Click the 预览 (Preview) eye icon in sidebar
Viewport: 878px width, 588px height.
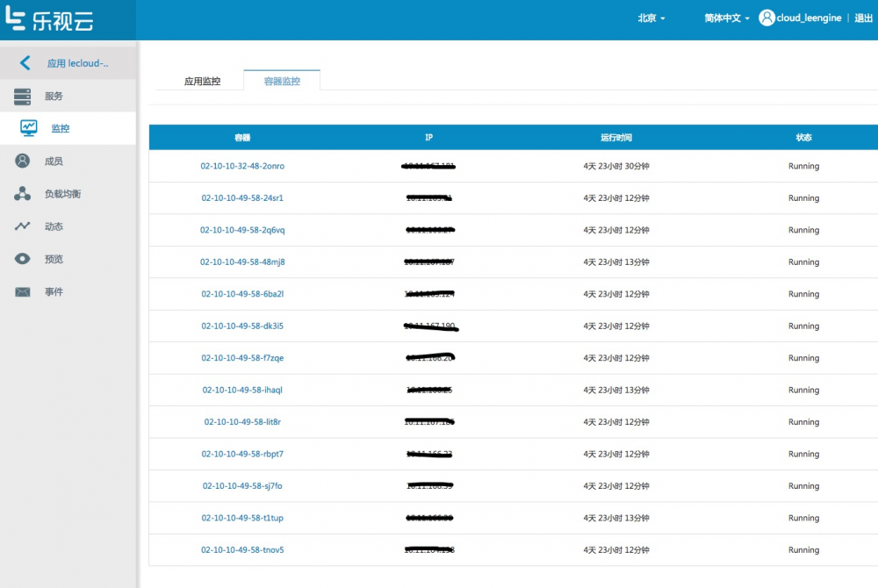pyautogui.click(x=24, y=258)
